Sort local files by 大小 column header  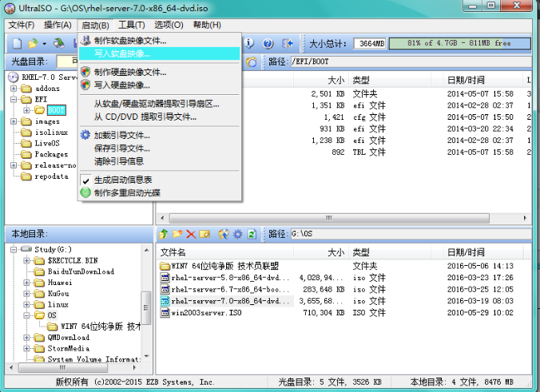[x=321, y=252]
